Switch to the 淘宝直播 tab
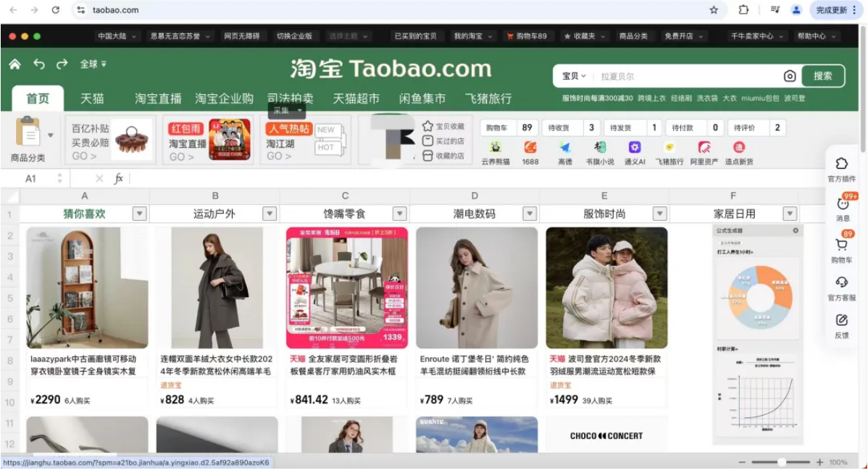This screenshot has height=473, width=868. (159, 99)
